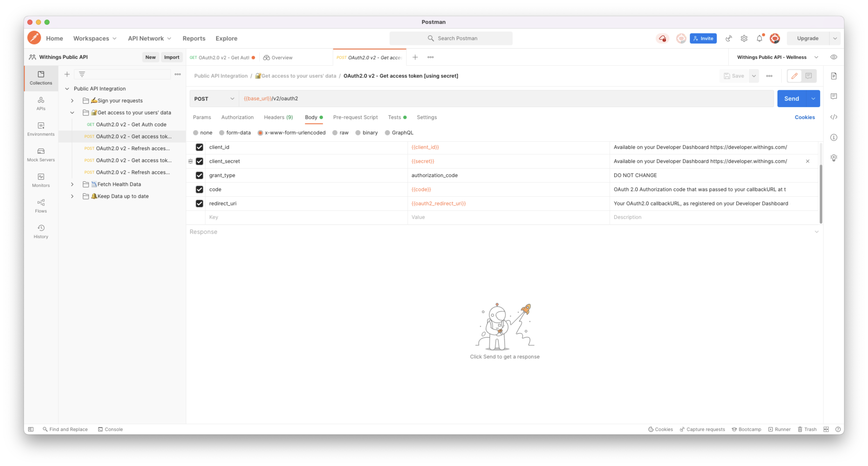Open the Cookies manager link
This screenshot has height=466, width=868.
point(805,117)
